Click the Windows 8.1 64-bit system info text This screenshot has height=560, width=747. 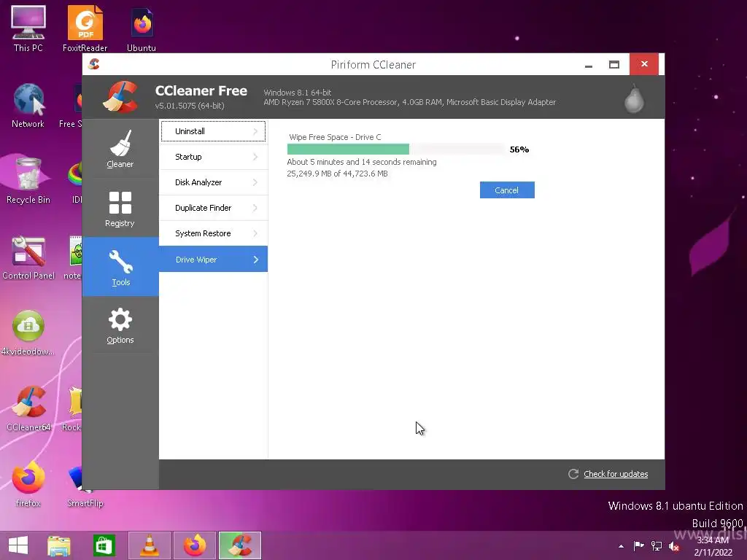pyautogui.click(x=298, y=93)
